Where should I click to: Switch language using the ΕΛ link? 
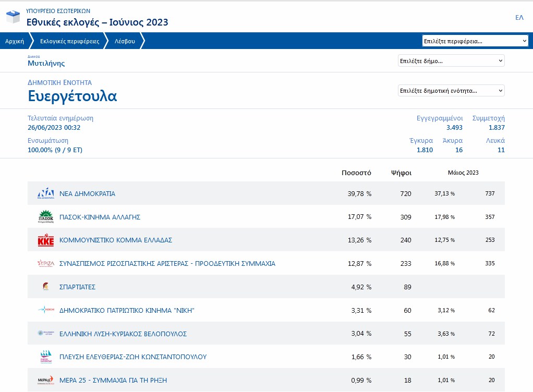point(519,18)
